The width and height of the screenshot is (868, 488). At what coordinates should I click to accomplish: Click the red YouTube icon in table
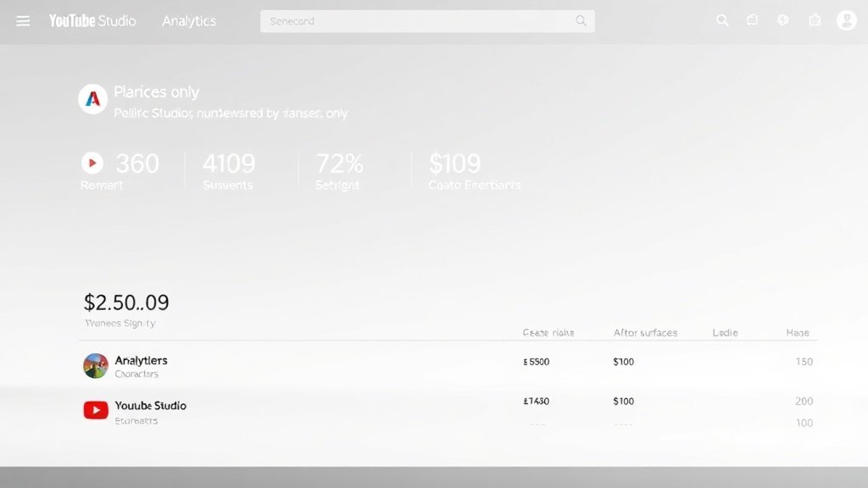[96, 410]
